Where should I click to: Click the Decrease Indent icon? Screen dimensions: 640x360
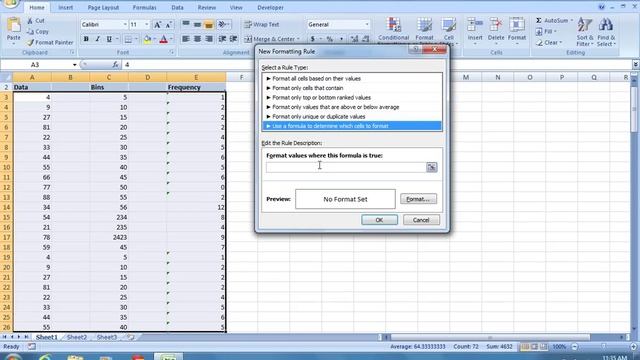click(222, 39)
